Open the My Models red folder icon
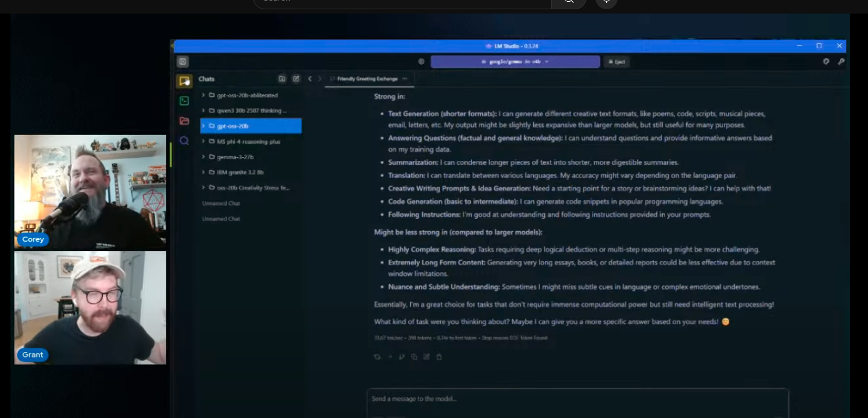 tap(184, 120)
